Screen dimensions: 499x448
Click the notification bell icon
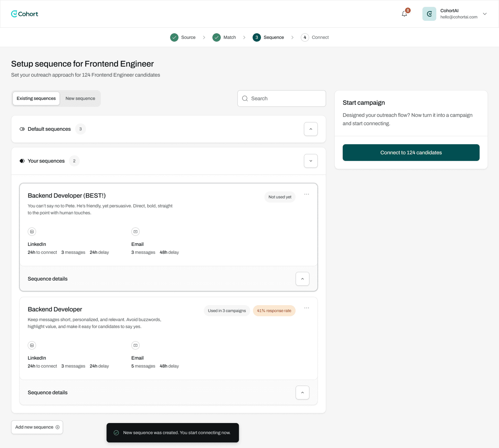pyautogui.click(x=404, y=14)
